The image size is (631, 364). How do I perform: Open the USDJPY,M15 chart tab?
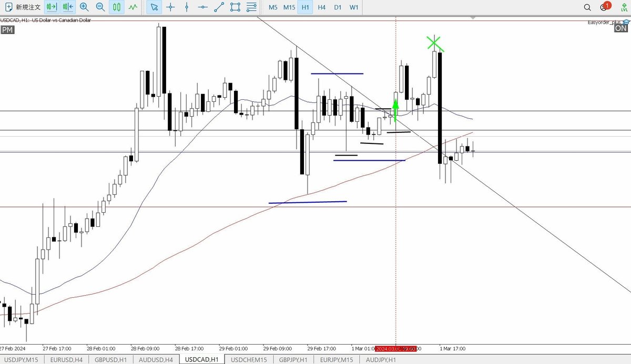click(21, 360)
